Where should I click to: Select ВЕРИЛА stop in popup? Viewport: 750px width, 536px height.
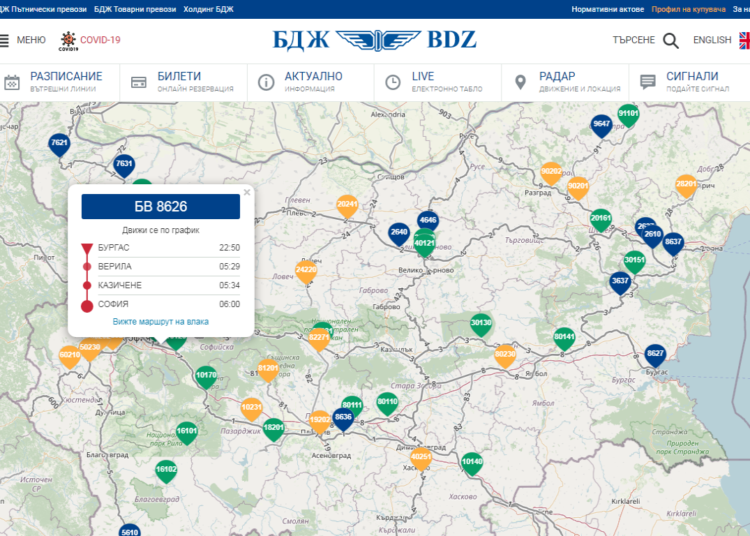click(161, 266)
